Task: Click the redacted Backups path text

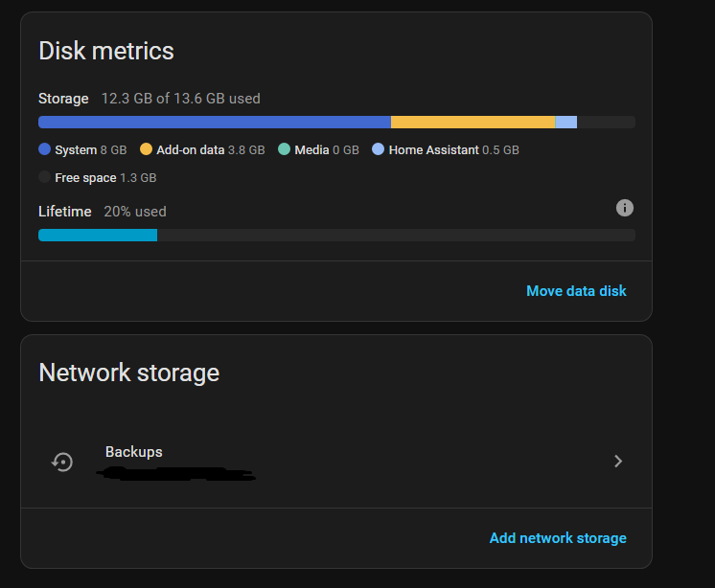Action: [x=177, y=473]
